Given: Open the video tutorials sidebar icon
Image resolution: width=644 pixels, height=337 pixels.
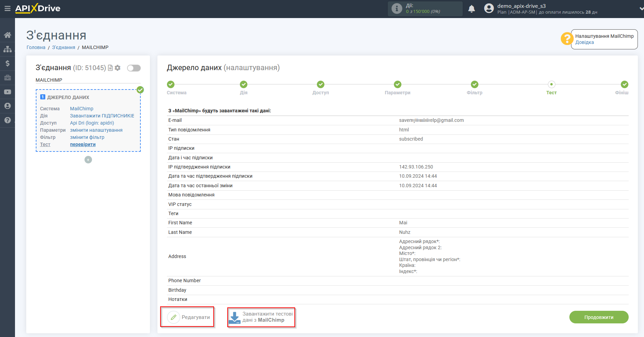Looking at the screenshot, I should 7,92.
